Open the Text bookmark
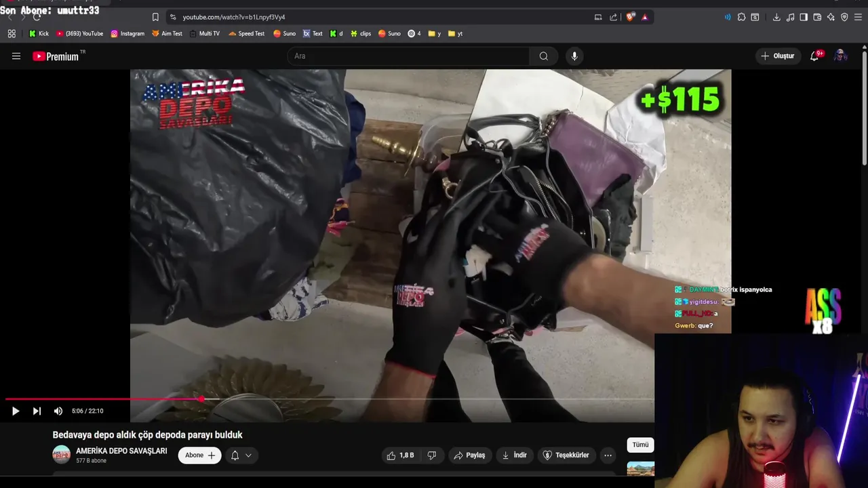The height and width of the screenshot is (488, 868). (313, 33)
